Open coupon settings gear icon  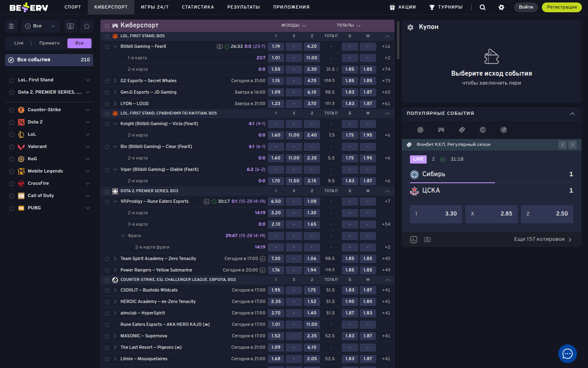coord(410,27)
